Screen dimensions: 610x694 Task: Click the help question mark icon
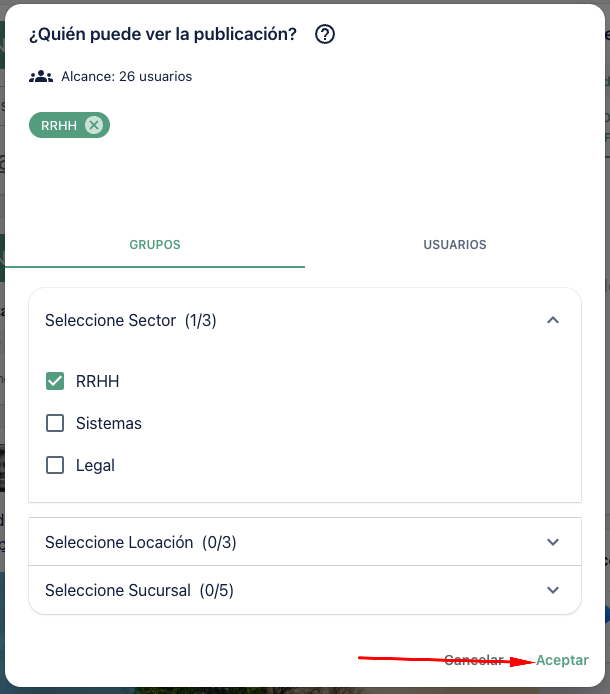click(x=325, y=34)
